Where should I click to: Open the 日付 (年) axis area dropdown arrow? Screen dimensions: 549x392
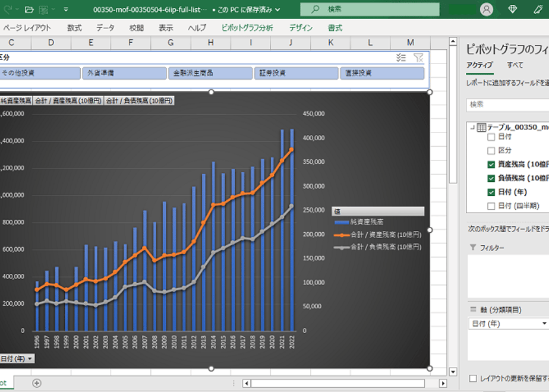click(x=544, y=323)
